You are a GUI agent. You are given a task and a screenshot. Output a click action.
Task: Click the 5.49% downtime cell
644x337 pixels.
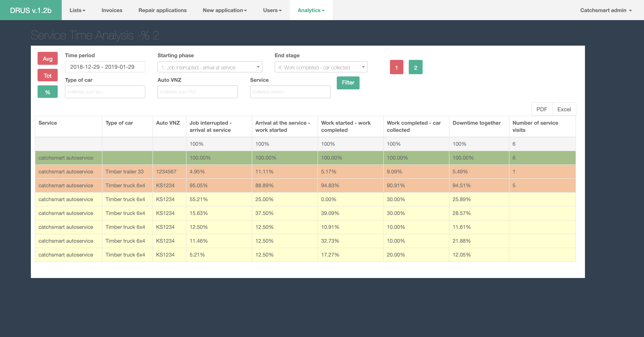pyautogui.click(x=479, y=172)
